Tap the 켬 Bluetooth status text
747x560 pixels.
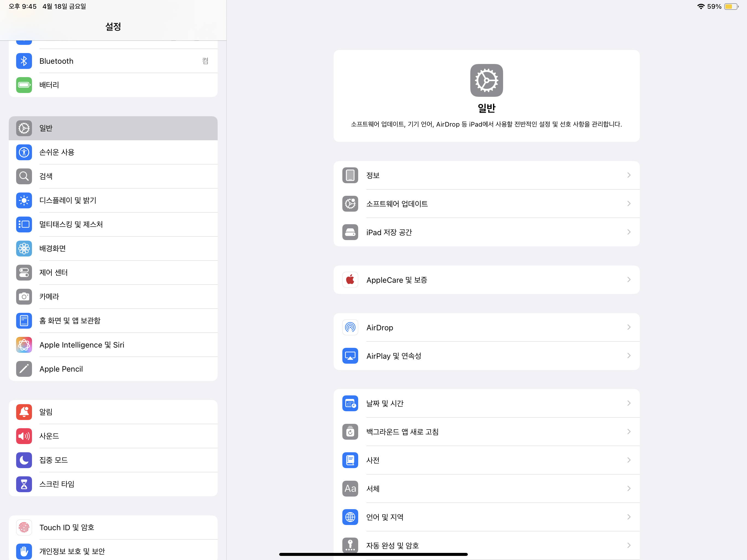205,61
